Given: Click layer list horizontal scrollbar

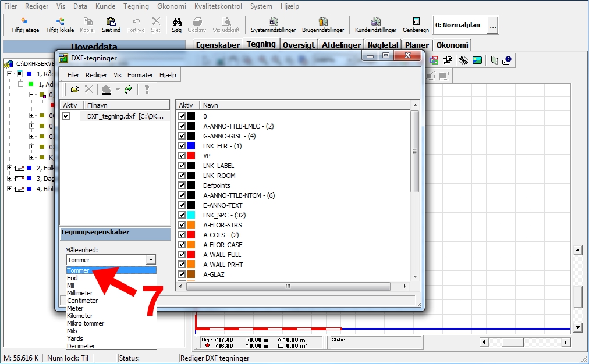Looking at the screenshot, I should 288,286.
